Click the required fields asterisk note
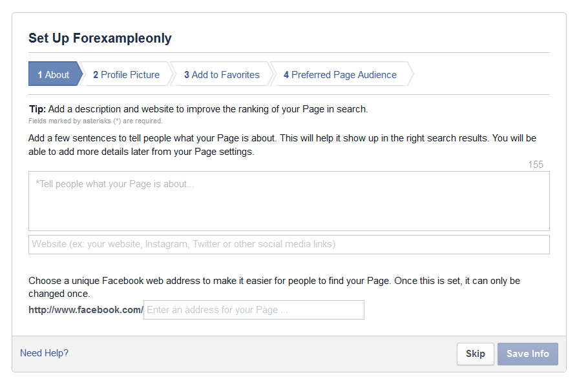The height and width of the screenshot is (386, 588). click(x=96, y=121)
